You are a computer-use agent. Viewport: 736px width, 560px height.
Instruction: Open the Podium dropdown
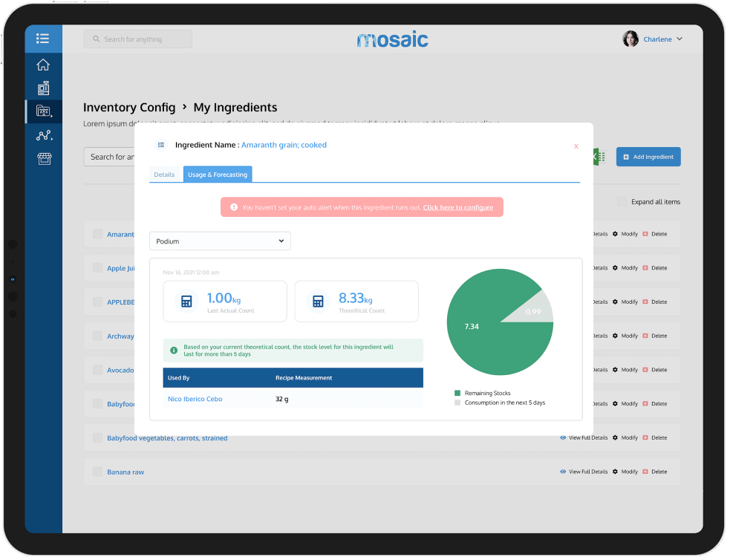point(220,241)
